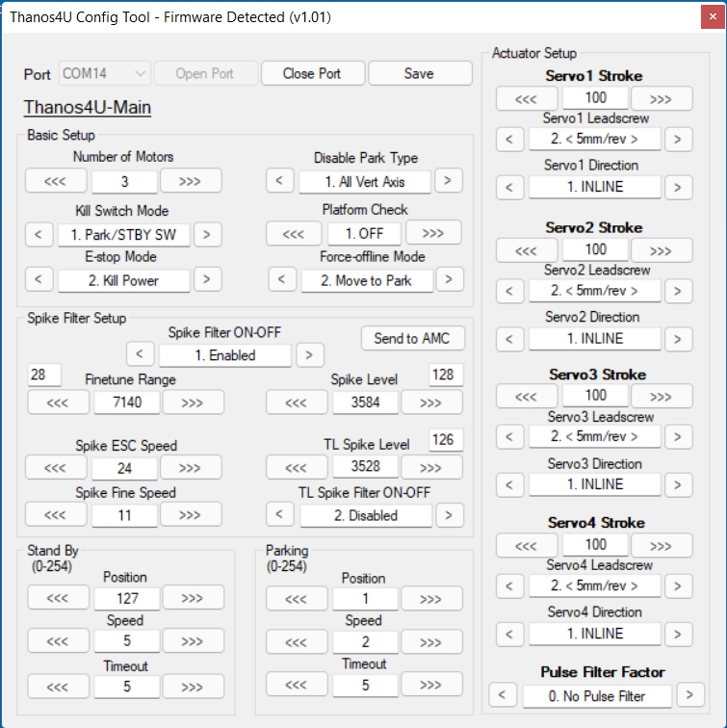
Task: Select previous Servo2 Leadscrew option
Action: 509,291
